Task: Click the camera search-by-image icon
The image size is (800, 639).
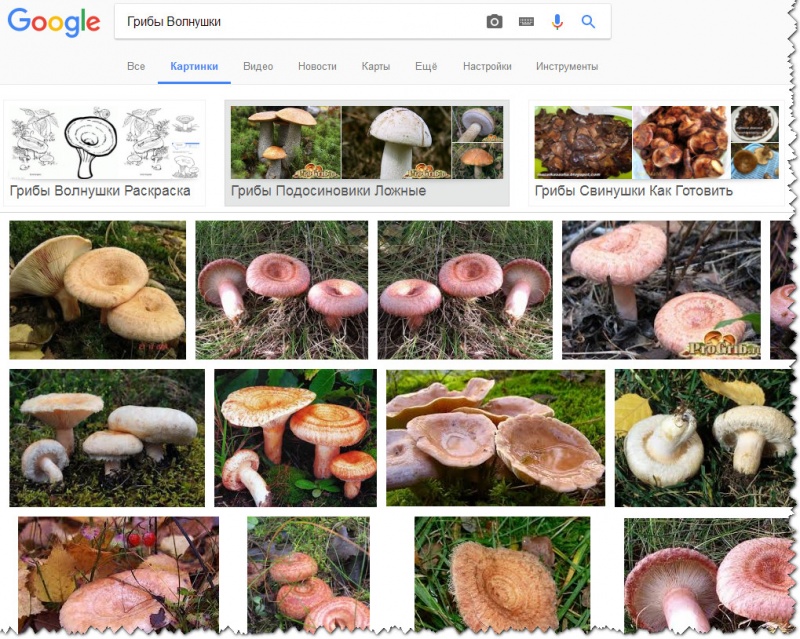Action: [x=494, y=21]
